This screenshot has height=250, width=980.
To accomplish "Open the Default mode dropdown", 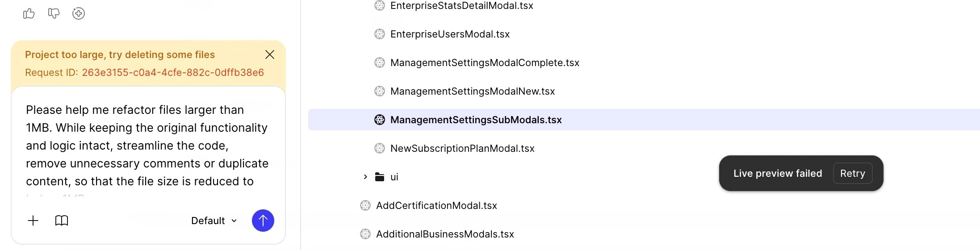I will click(214, 221).
